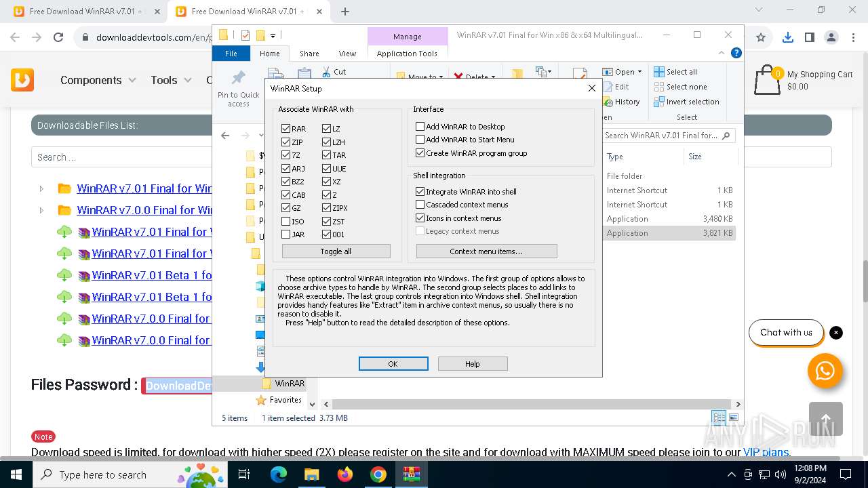868x488 pixels.
Task: Open the File tab in Explorer
Action: (231, 54)
